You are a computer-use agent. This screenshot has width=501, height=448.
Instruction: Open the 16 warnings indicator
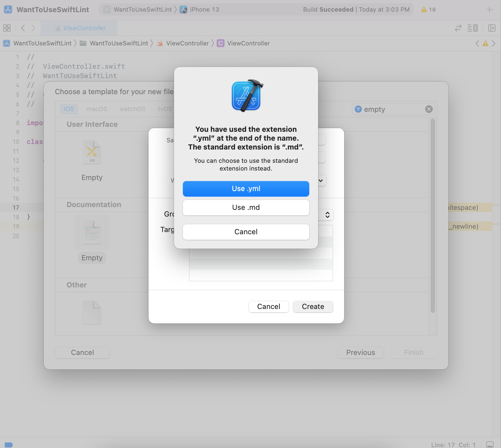tap(428, 9)
